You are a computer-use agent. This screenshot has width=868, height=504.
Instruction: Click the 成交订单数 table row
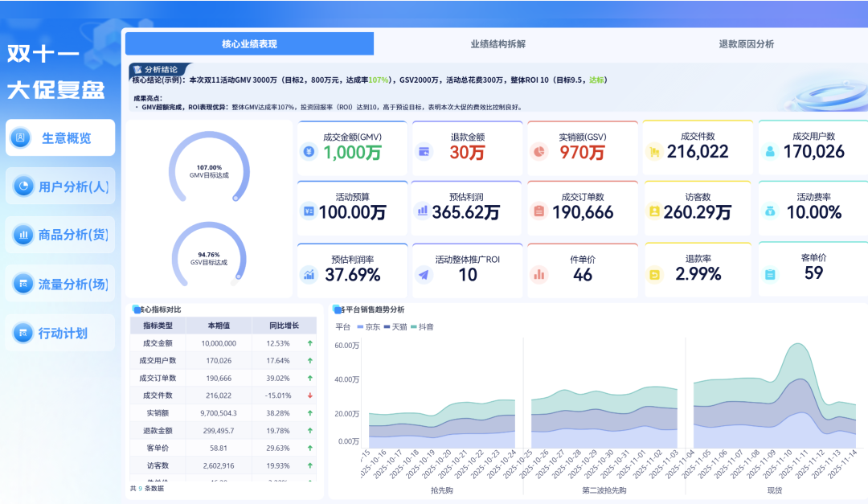tap(223, 378)
